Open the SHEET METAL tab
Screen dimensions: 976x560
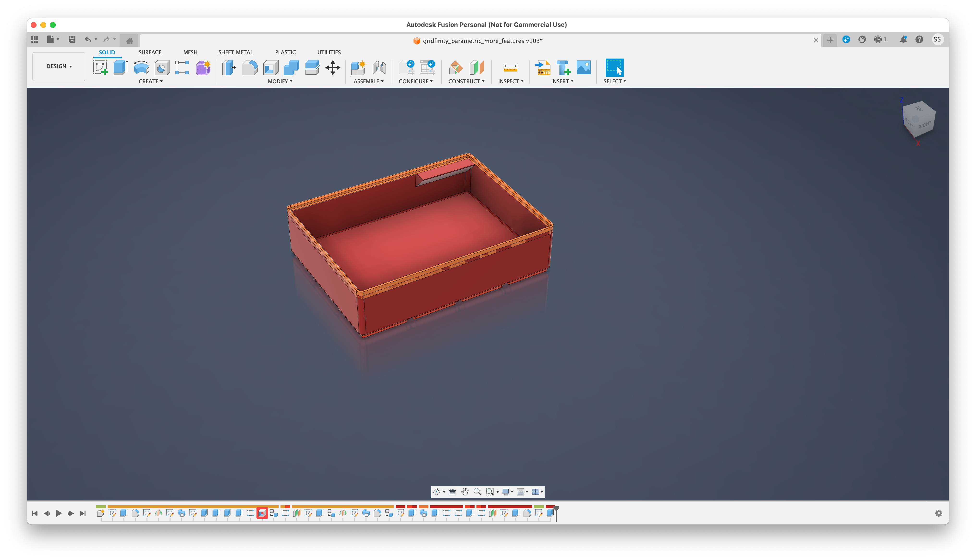pyautogui.click(x=236, y=52)
